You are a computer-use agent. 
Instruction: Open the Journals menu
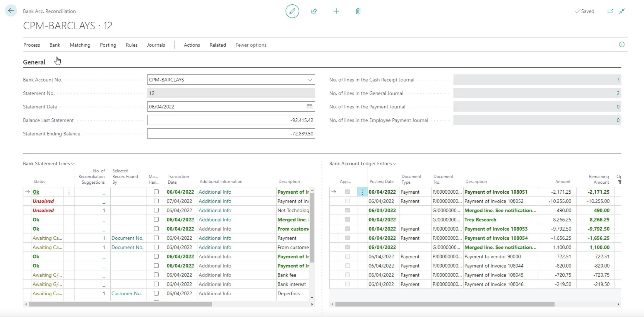click(x=156, y=45)
